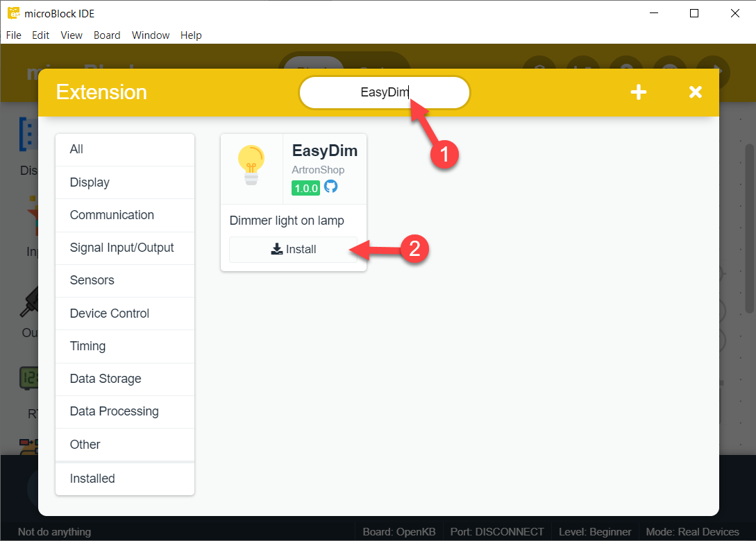Select the Timing category
This screenshot has height=541, width=756.
click(x=125, y=346)
